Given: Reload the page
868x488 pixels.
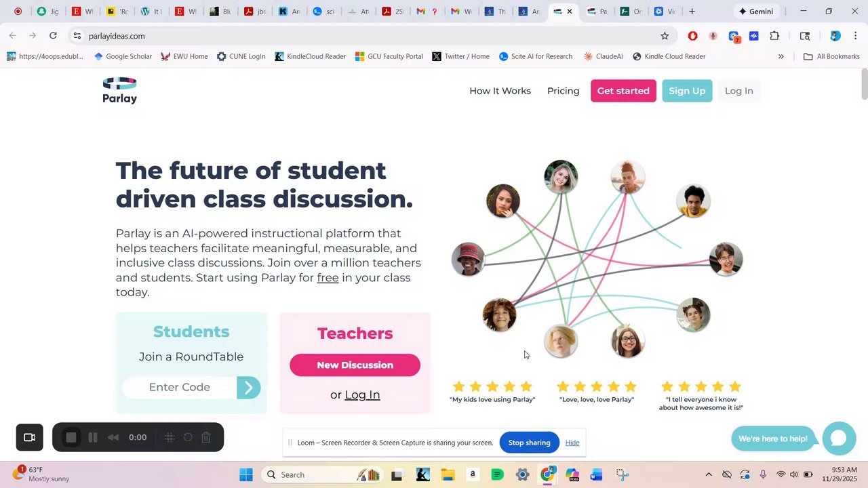Looking at the screenshot, I should pos(53,36).
